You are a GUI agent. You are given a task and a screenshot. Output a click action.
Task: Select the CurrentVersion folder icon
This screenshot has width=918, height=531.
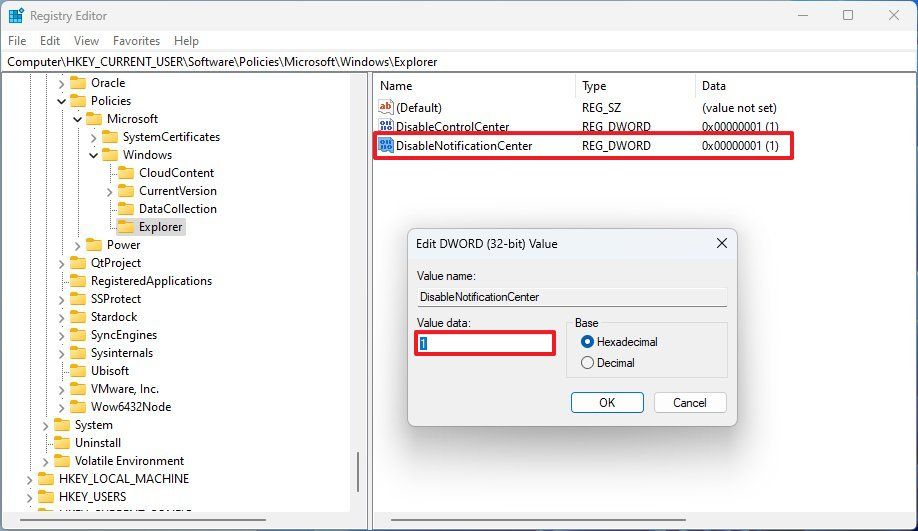(x=126, y=191)
